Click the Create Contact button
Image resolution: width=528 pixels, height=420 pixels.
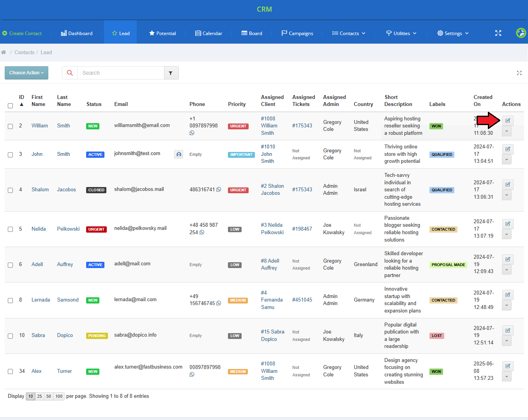click(22, 33)
